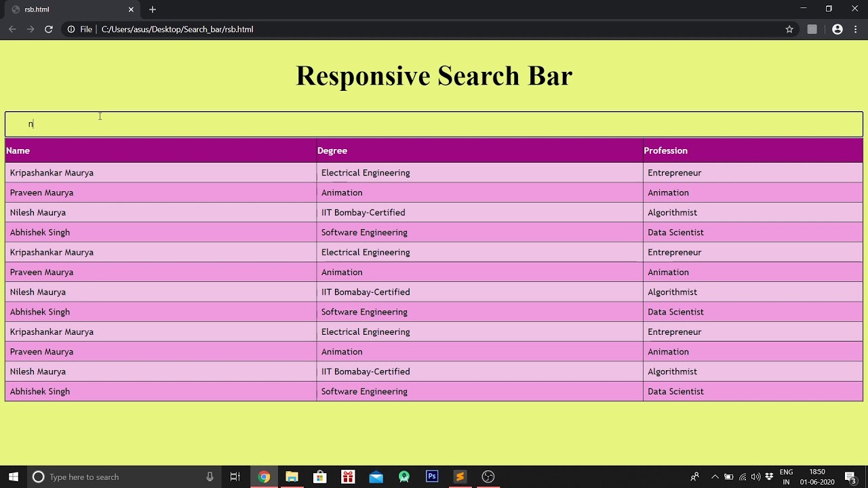Open the Chrome profile avatar
This screenshot has width=868, height=488.
837,29
